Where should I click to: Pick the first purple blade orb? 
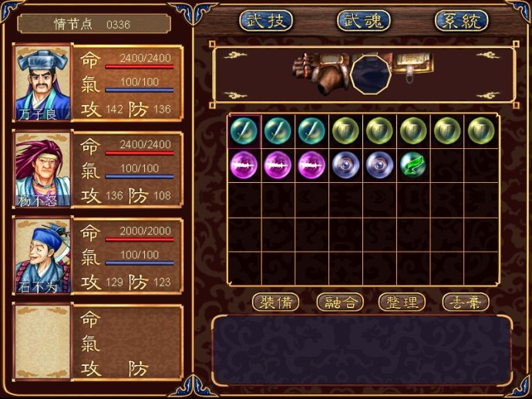(x=244, y=165)
